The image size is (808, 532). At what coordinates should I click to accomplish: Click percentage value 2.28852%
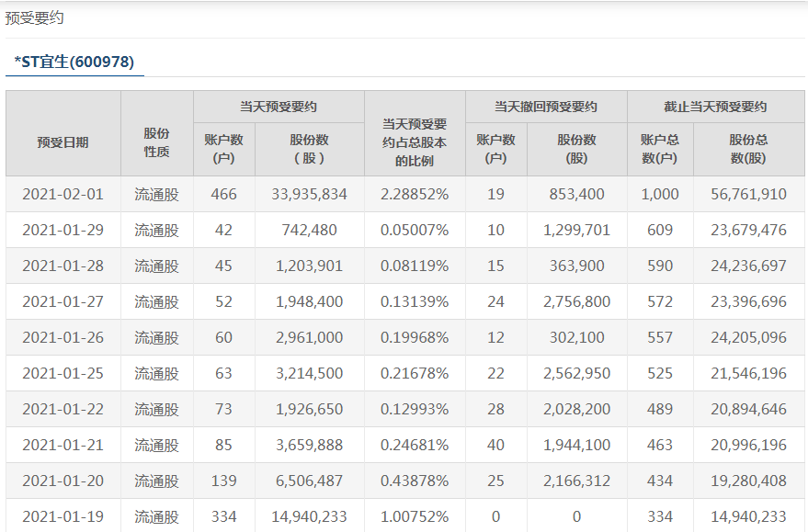tap(415, 194)
